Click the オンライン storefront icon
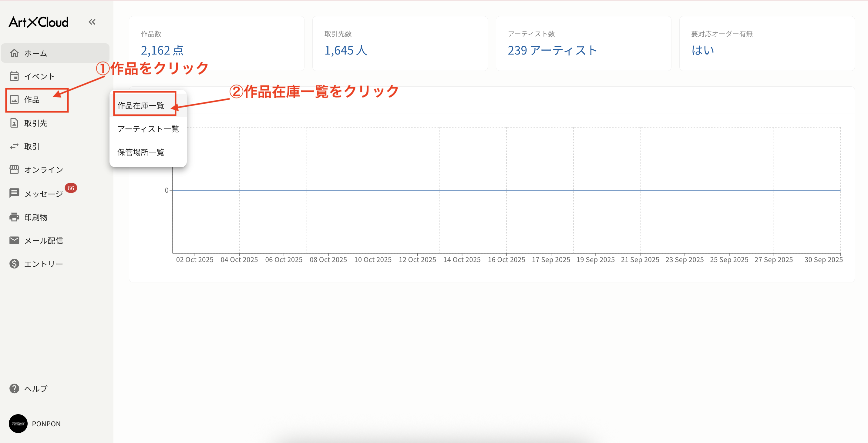 click(x=15, y=169)
